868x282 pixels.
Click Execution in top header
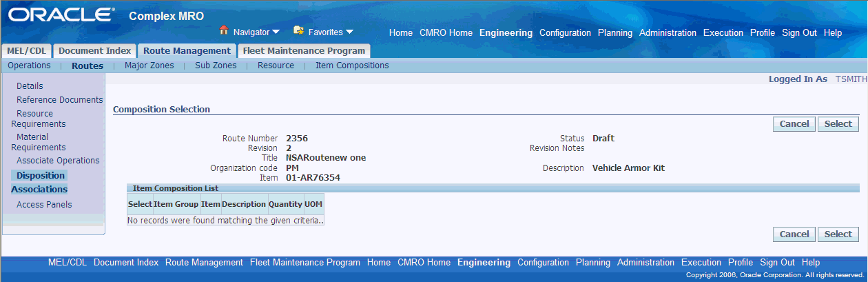[x=723, y=33]
